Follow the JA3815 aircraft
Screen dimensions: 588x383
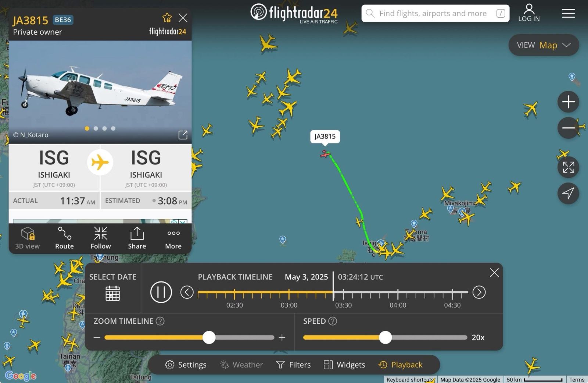[x=100, y=238]
